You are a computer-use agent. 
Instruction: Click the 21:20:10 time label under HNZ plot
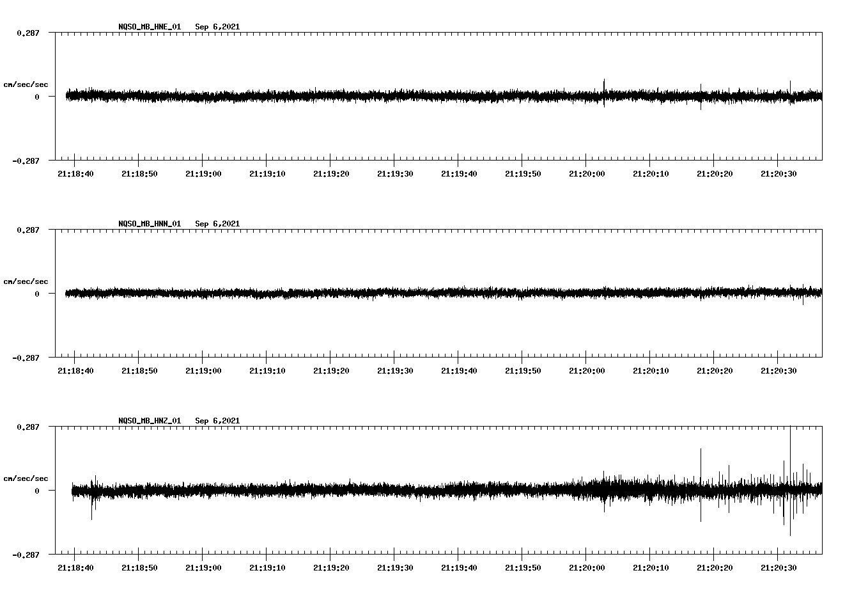tap(651, 567)
